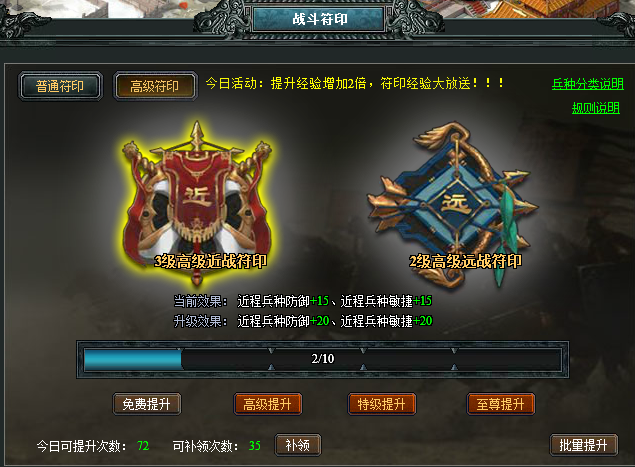Screen dimensions: 635x467
Task: Click the 今日活动 event announcement text
Action: coord(355,83)
